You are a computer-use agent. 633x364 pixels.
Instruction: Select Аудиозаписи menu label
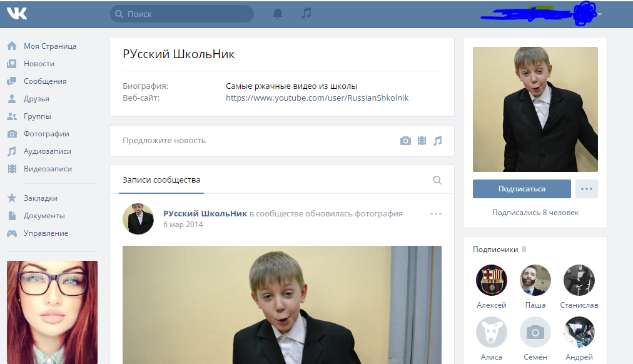coord(48,151)
